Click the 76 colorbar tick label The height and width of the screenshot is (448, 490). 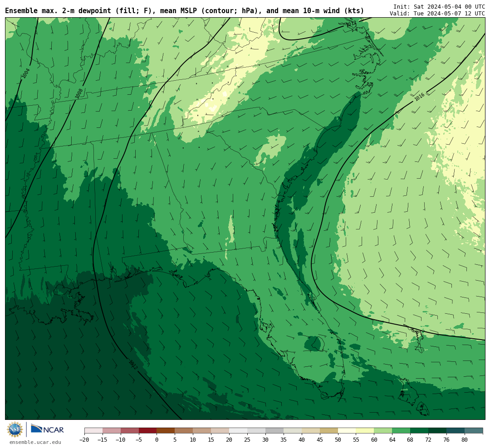447,439
